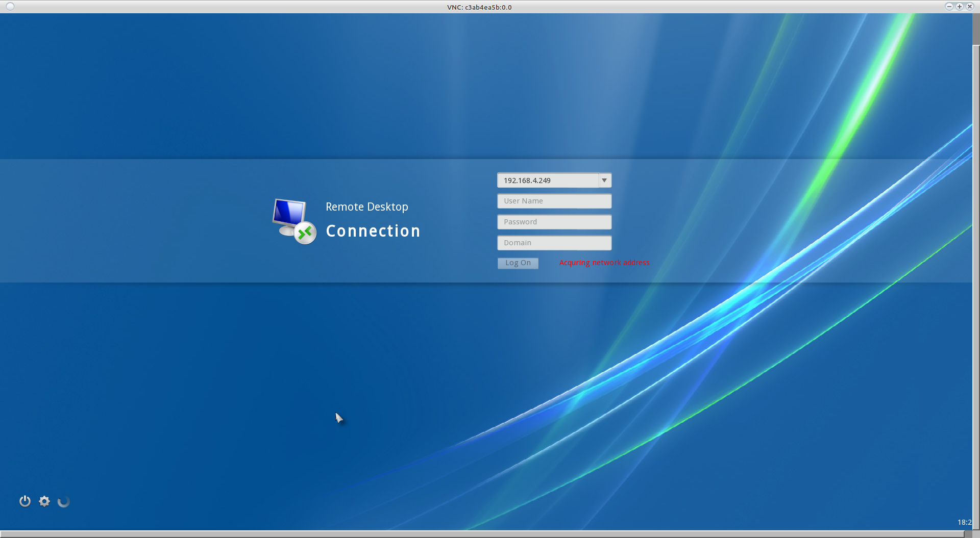Click the VNC window title text
This screenshot has width=980, height=538.
click(479, 7)
